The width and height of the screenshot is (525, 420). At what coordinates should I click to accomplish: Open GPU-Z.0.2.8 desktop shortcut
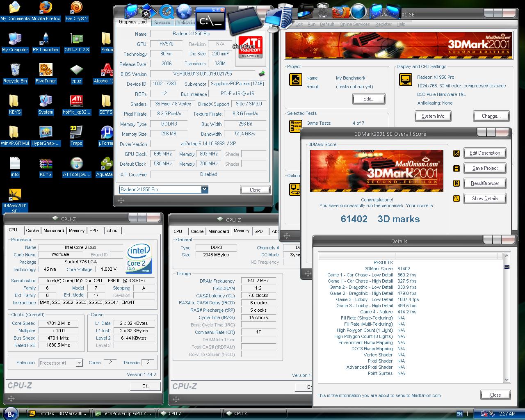[x=77, y=42]
